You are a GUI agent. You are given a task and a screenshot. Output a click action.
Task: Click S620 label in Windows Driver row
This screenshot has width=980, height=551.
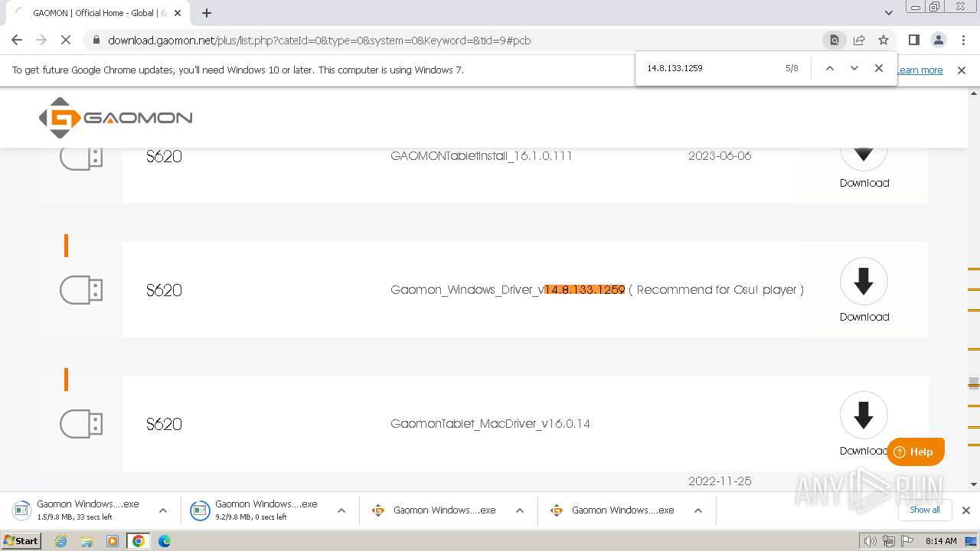pyautogui.click(x=164, y=290)
